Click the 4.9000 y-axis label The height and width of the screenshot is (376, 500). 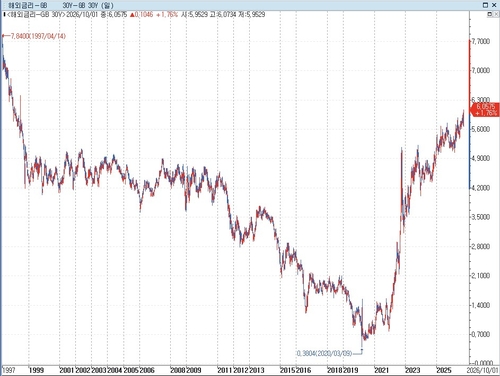(x=481, y=158)
